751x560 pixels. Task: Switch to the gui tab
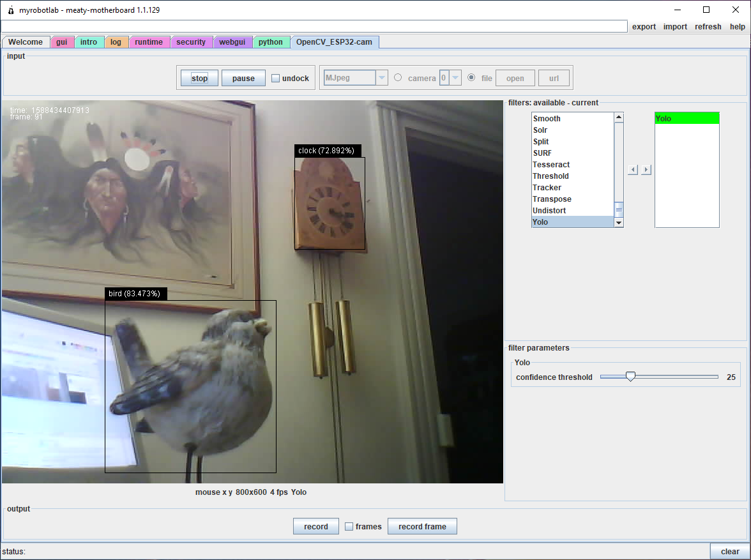(x=62, y=42)
